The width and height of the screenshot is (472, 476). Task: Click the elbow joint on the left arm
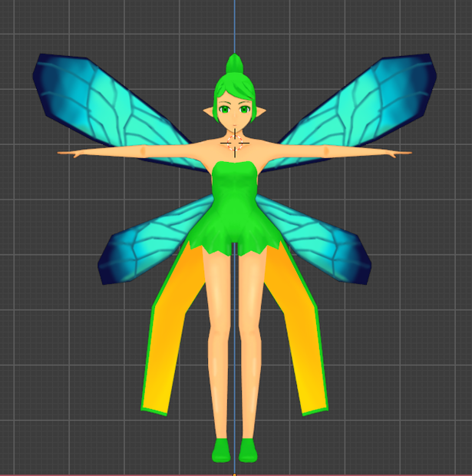coord(143,151)
